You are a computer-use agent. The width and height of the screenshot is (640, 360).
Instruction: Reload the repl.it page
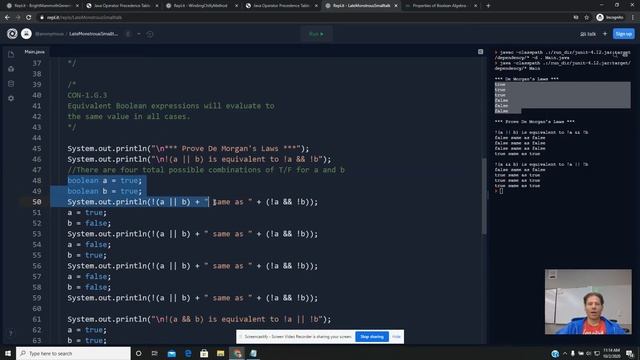tap(29, 18)
